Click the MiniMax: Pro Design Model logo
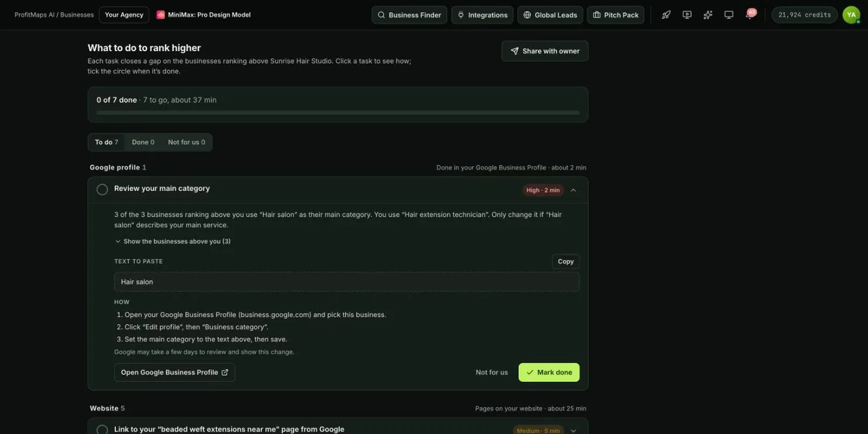Image resolution: width=868 pixels, height=434 pixels. 161,15
